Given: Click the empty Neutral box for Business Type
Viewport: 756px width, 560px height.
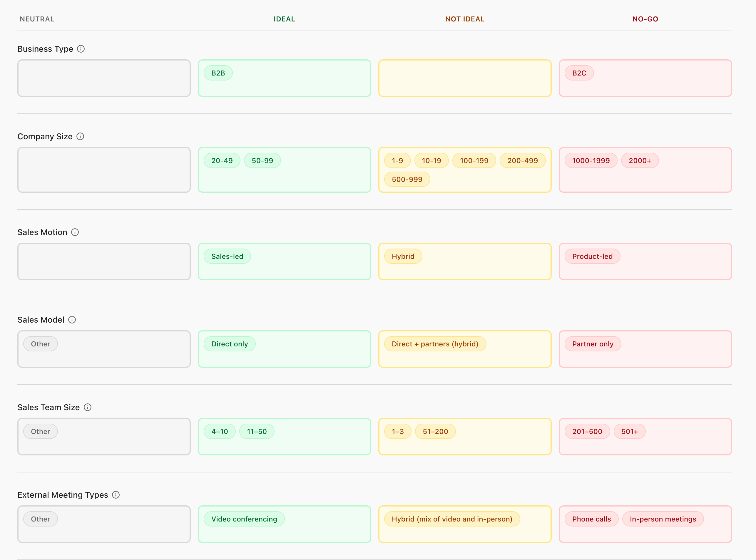Looking at the screenshot, I should pos(104,78).
